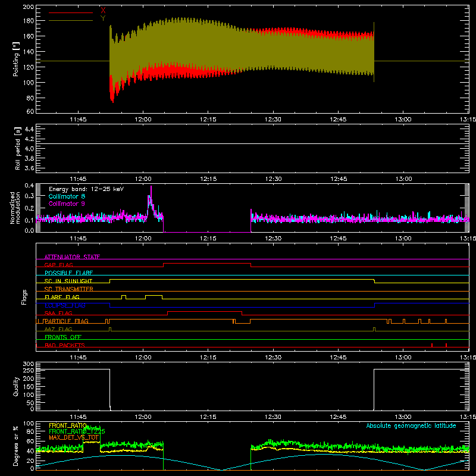Click the Normalized modulation axis label
The image size is (476, 476).
pos(15,208)
